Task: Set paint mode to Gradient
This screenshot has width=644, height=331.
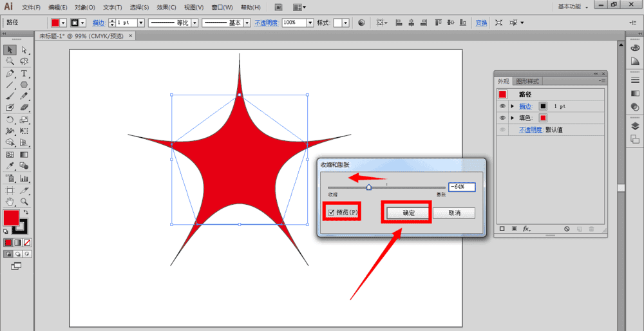Action: click(x=17, y=243)
